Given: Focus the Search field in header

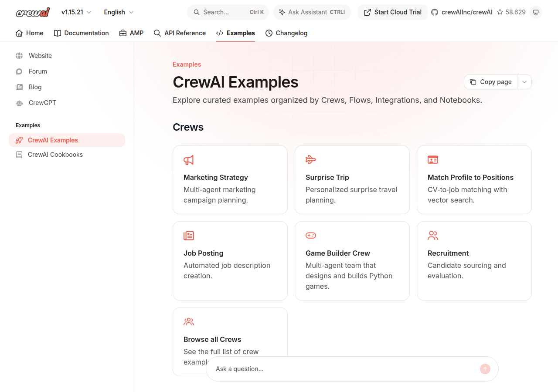Looking at the screenshot, I should click(x=228, y=12).
